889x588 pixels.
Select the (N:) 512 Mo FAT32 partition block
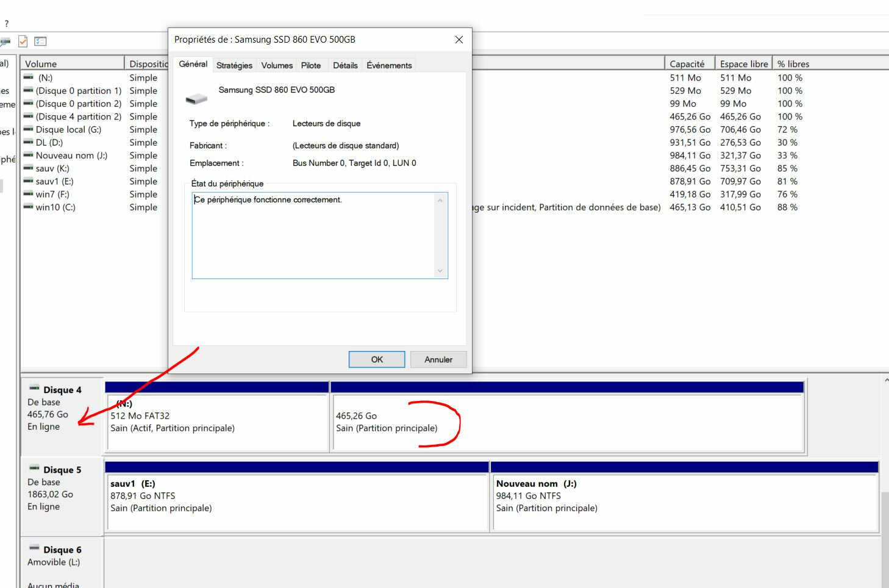pyautogui.click(x=217, y=423)
